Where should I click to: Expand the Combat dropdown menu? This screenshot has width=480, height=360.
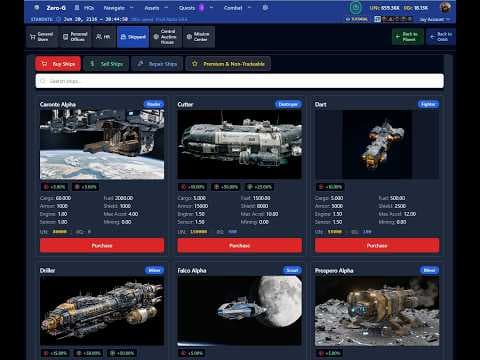point(237,8)
